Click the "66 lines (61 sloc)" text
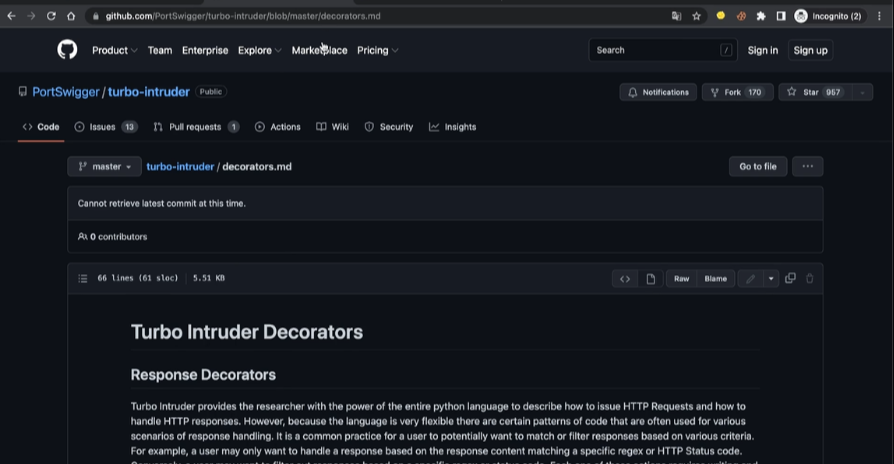This screenshot has height=464, width=894. coord(137,278)
